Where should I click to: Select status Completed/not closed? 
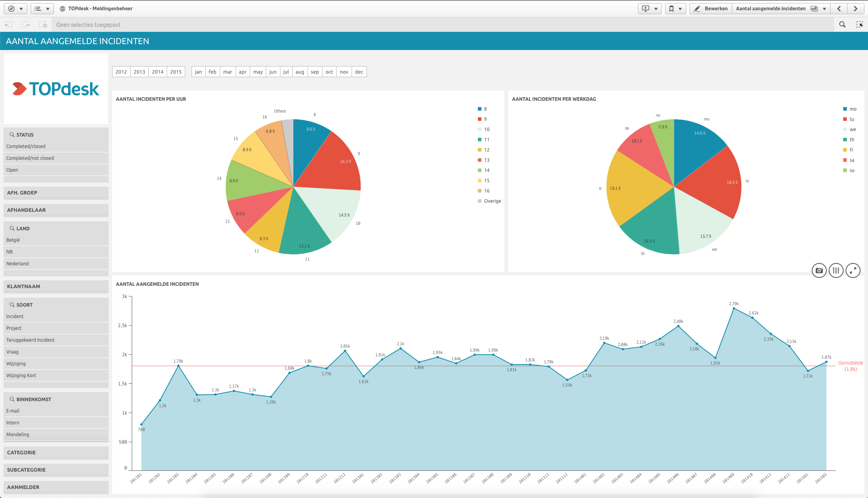pyautogui.click(x=56, y=158)
